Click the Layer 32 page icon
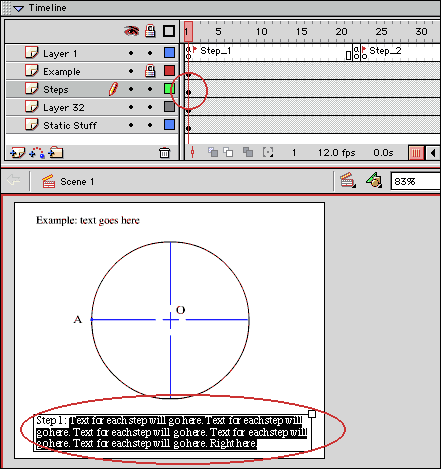 (x=32, y=107)
